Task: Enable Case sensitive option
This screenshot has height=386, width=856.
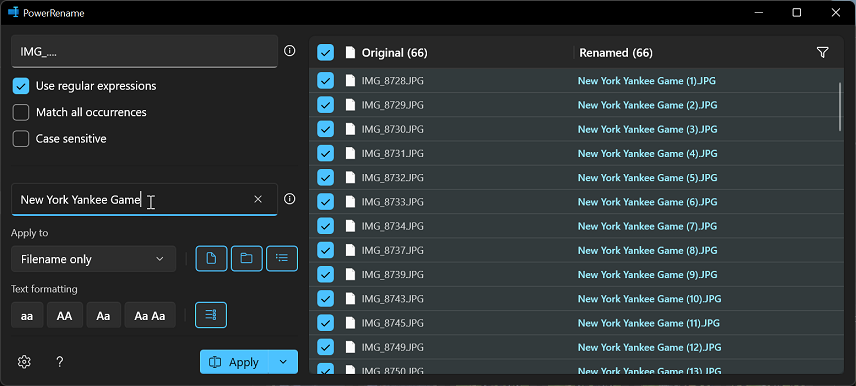Action: tap(21, 139)
